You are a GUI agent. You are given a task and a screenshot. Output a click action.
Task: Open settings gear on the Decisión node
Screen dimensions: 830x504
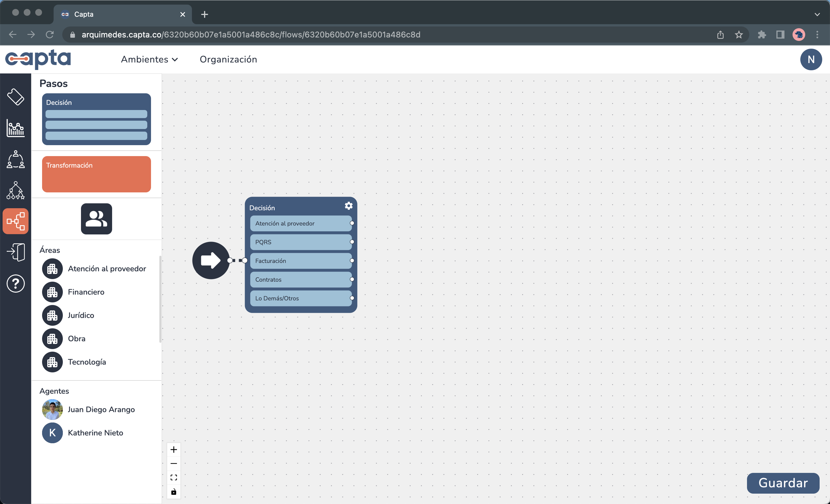[348, 206]
